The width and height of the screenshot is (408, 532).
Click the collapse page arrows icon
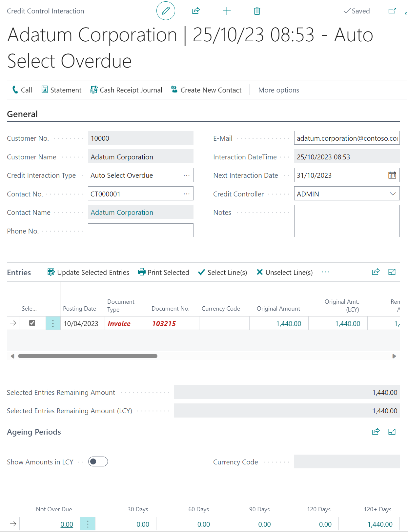tap(406, 12)
